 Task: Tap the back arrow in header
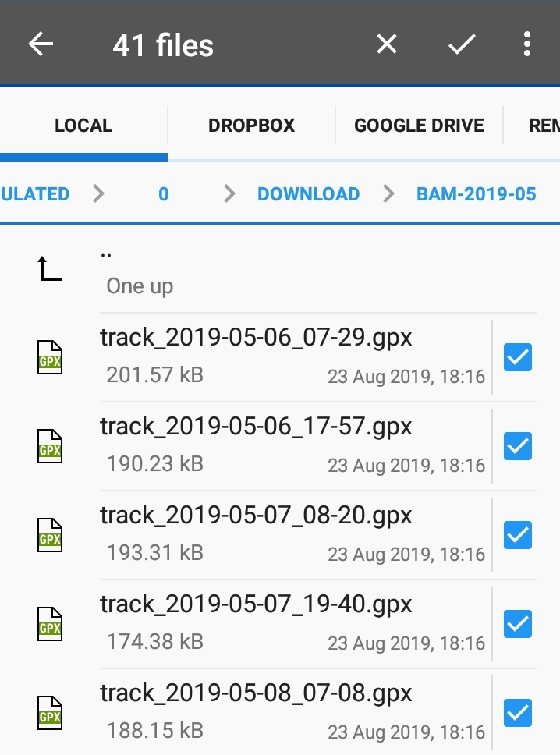[41, 44]
